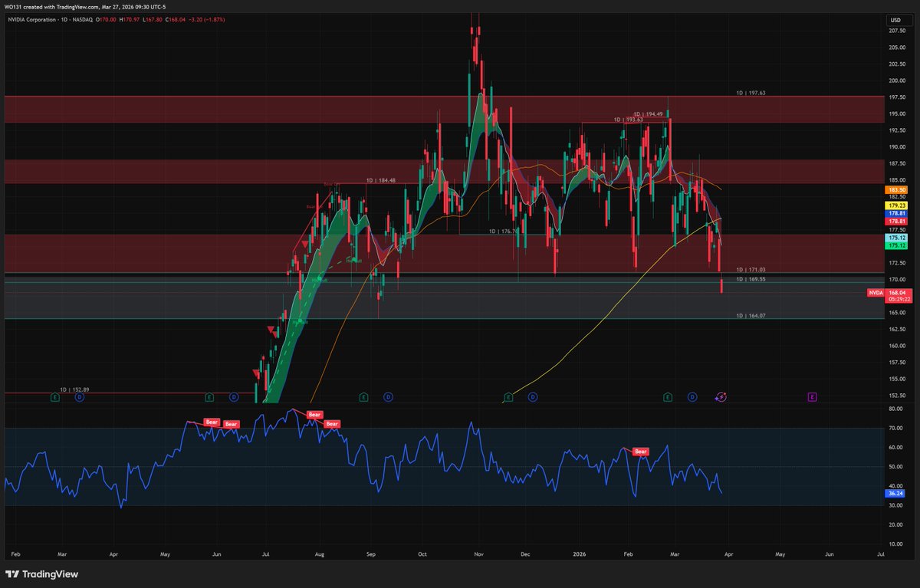This screenshot has width=920, height=588.
Task: Click the RSI value label 36.24
Action: click(895, 494)
